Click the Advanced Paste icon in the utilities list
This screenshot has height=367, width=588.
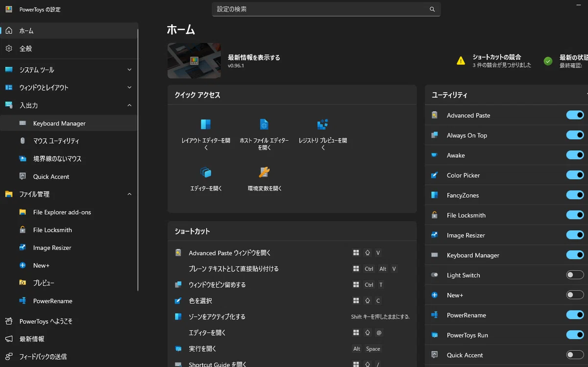[435, 115]
